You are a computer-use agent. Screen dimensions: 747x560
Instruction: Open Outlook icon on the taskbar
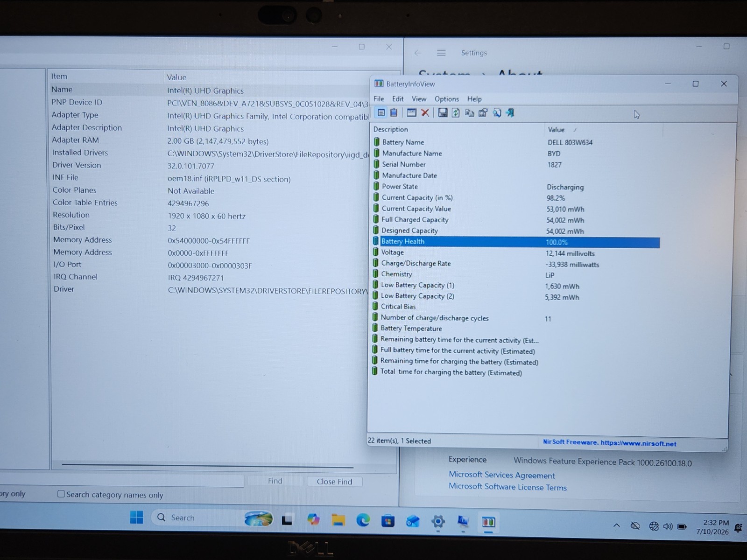click(413, 521)
